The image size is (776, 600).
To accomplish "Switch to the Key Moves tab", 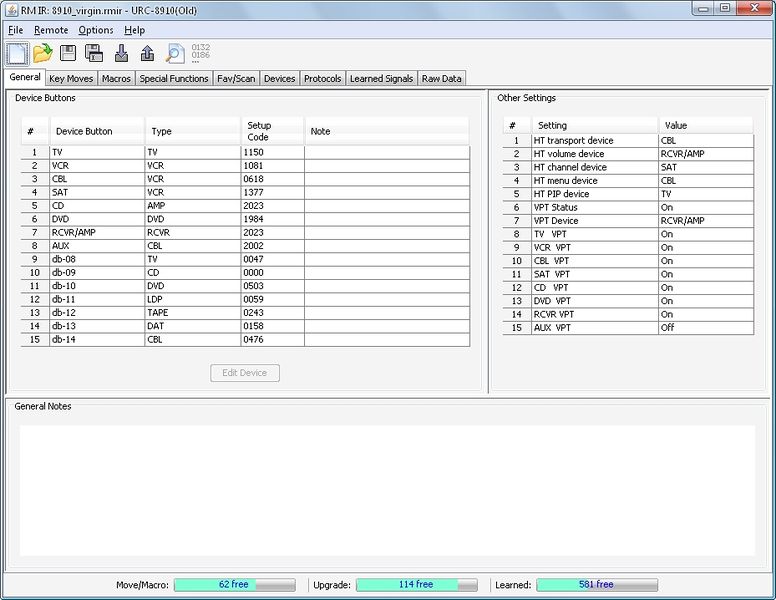I will tap(71, 78).
